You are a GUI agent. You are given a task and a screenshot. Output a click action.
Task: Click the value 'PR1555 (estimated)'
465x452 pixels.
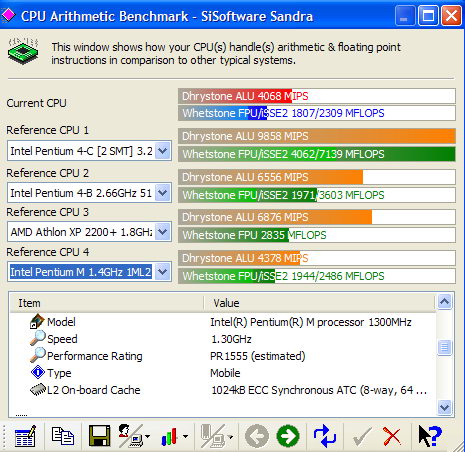[258, 356]
